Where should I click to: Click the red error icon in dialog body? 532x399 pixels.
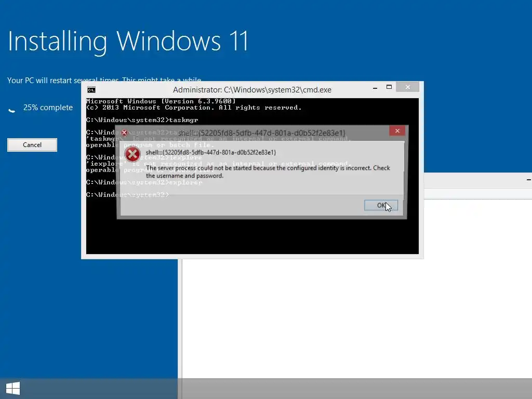tap(132, 154)
